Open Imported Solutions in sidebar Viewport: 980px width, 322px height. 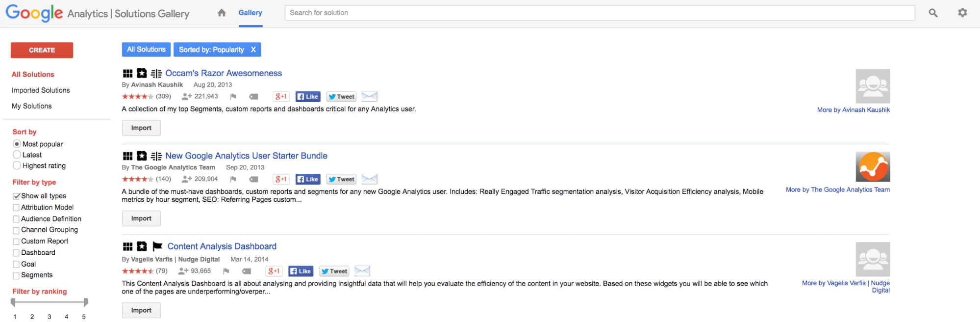(x=41, y=90)
